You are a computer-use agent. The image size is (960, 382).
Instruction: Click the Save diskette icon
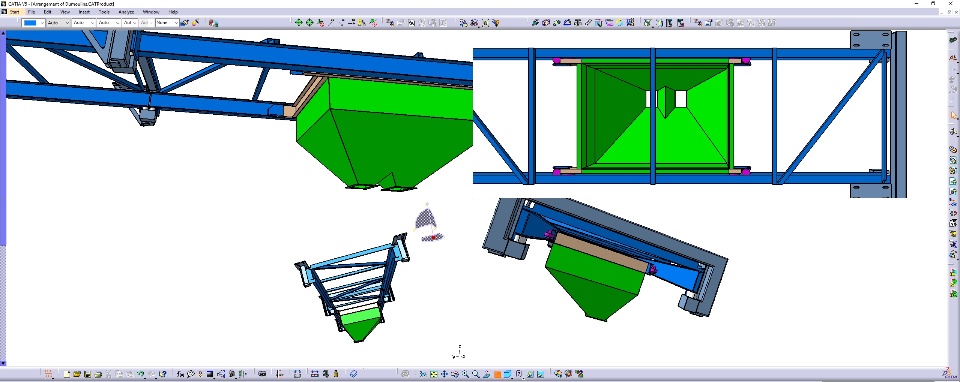88,374
